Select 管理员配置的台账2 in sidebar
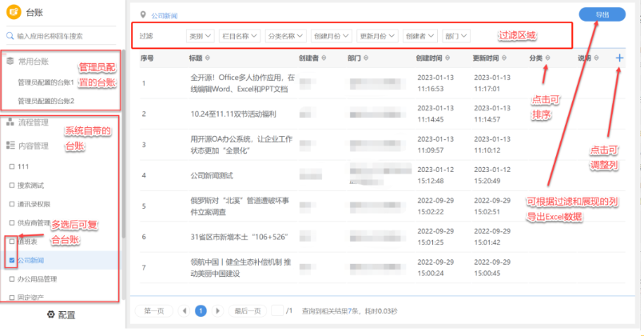 point(46,101)
